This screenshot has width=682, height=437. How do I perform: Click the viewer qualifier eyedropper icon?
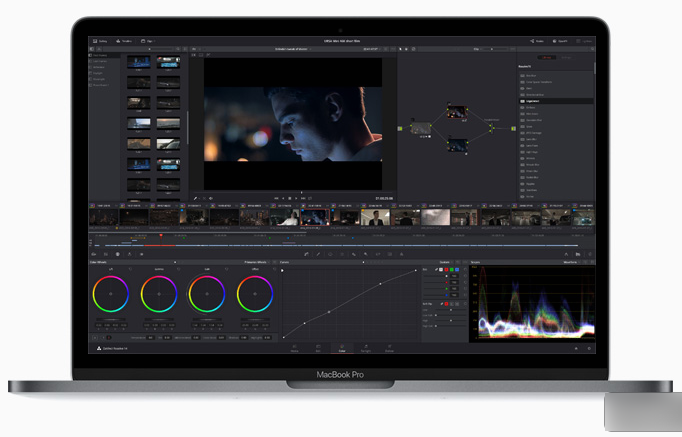195,198
